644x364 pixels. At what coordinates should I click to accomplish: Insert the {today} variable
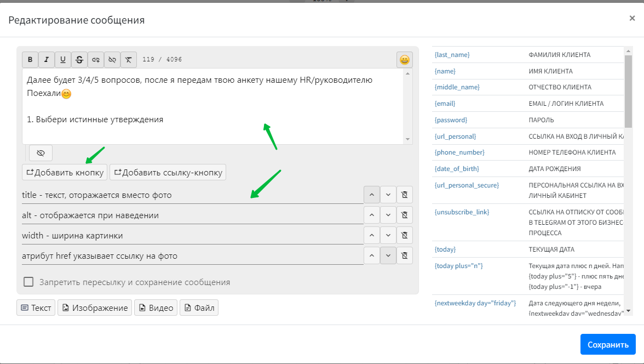pos(445,249)
